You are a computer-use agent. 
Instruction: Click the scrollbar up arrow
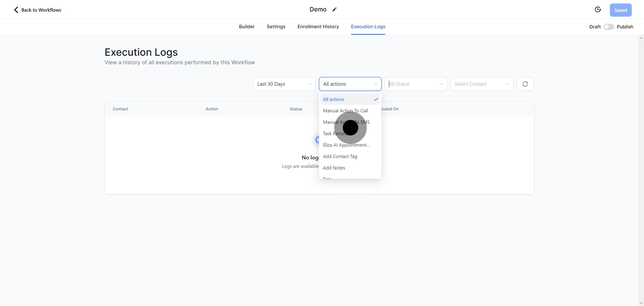tap(641, 38)
